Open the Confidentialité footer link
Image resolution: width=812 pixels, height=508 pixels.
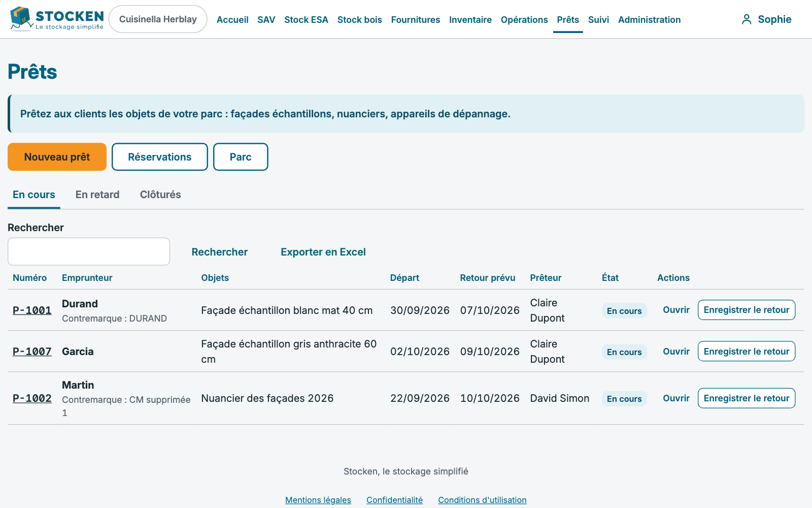(x=394, y=500)
